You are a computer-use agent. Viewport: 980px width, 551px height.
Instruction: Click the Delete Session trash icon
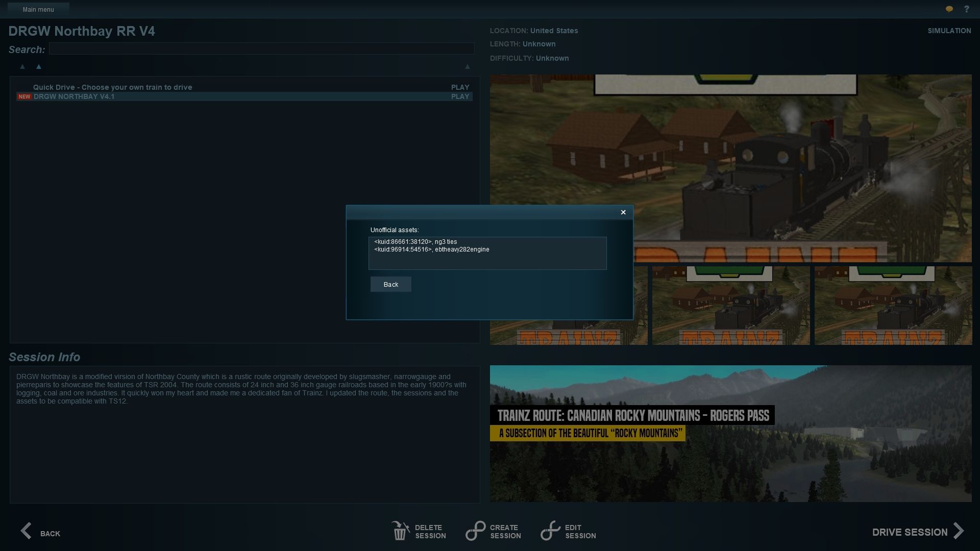[400, 531]
